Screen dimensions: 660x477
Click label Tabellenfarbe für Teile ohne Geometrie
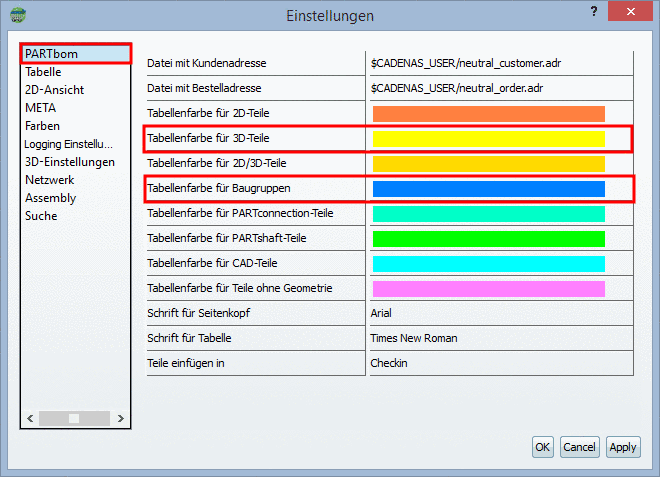tap(240, 288)
